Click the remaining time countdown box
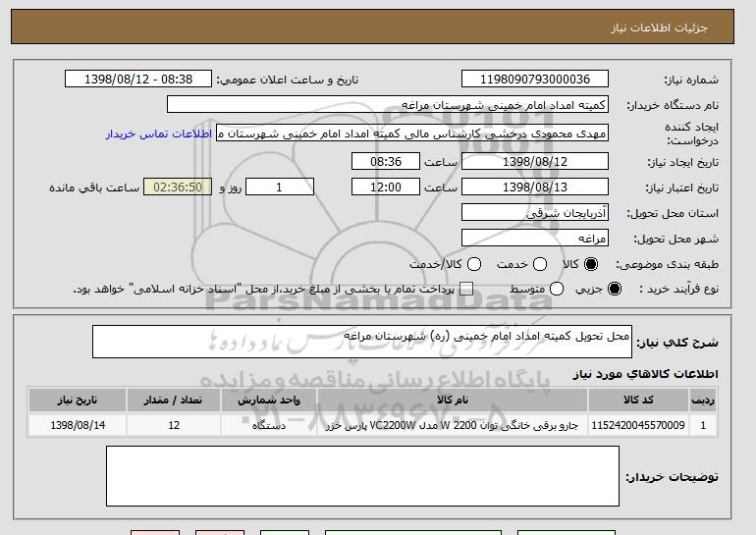 pos(177,187)
